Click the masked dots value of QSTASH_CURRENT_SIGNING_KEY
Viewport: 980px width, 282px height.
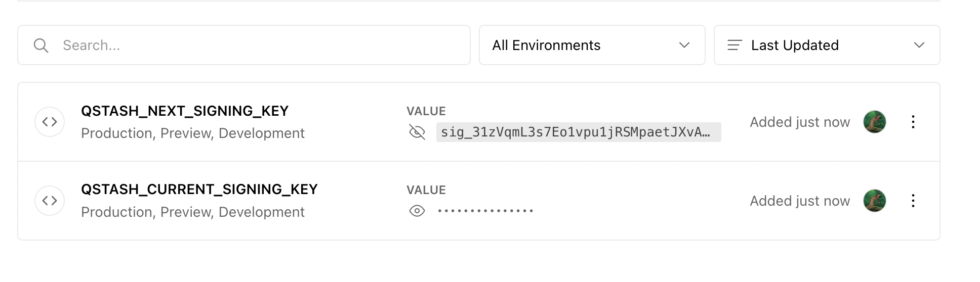[x=485, y=211]
